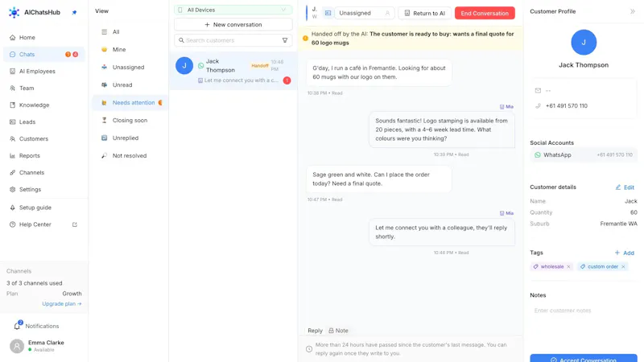Click the Help Center external link icon
The height and width of the screenshot is (362, 644).
coord(75,224)
